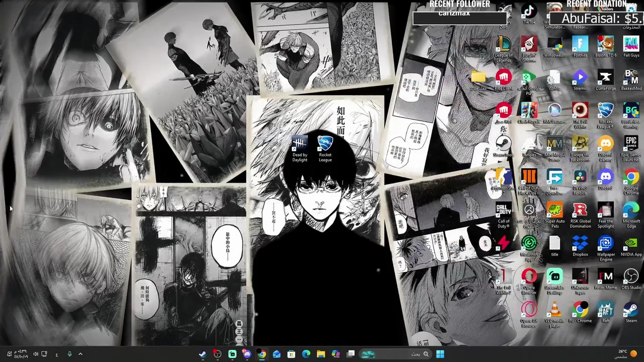Launch Escape the Backrooms icon

point(580,149)
